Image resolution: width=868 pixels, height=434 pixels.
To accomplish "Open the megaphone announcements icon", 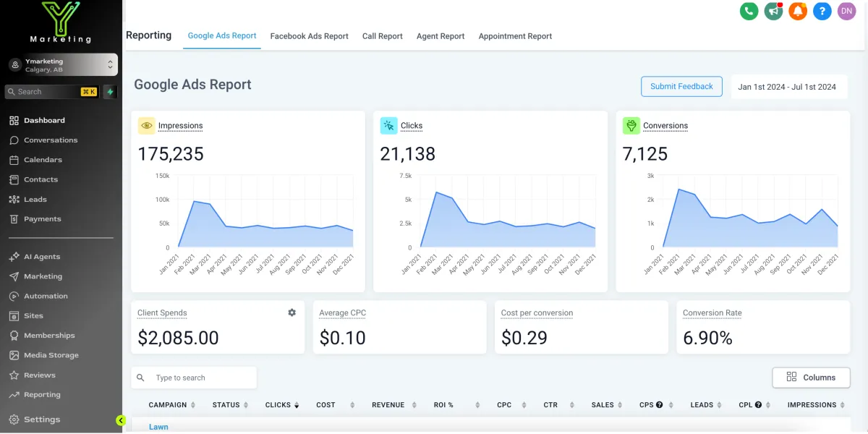I will (774, 11).
